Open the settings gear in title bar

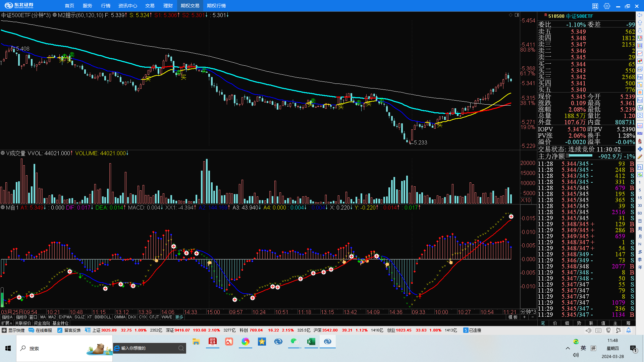(607, 6)
